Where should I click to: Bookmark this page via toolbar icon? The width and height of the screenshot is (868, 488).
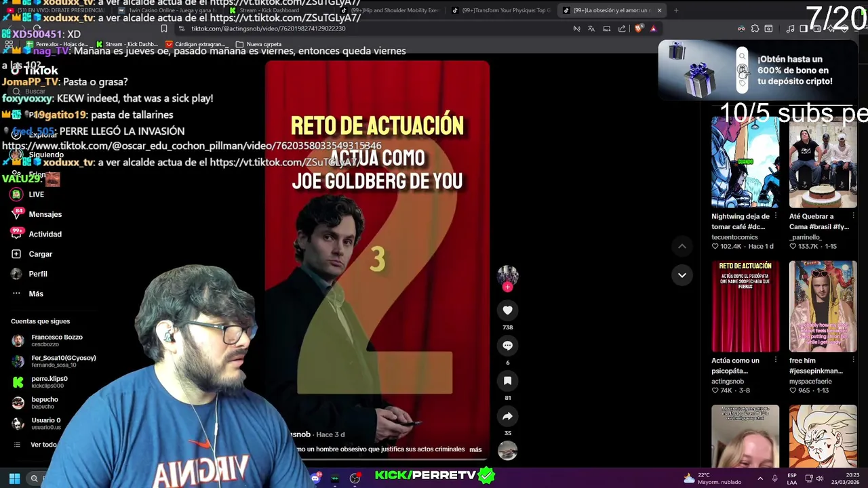tap(163, 28)
